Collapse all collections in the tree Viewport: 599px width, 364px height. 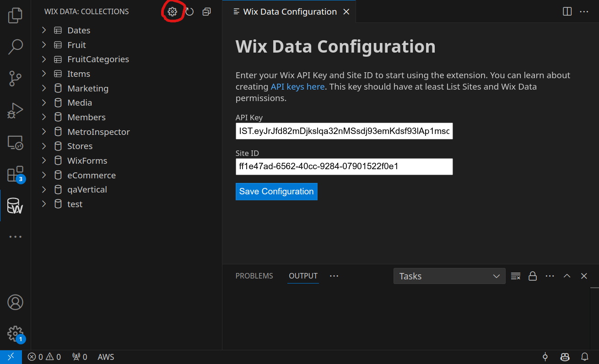pos(207,12)
